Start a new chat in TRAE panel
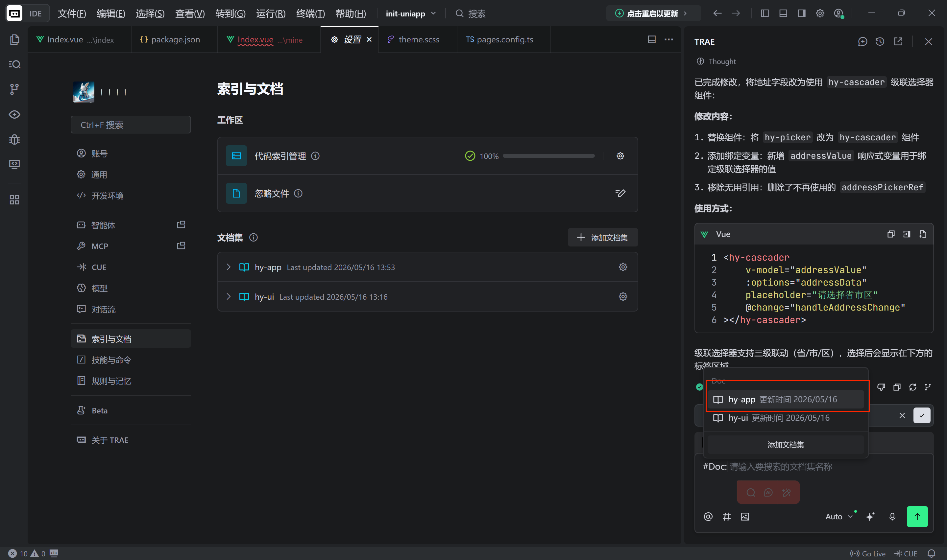 click(x=862, y=41)
